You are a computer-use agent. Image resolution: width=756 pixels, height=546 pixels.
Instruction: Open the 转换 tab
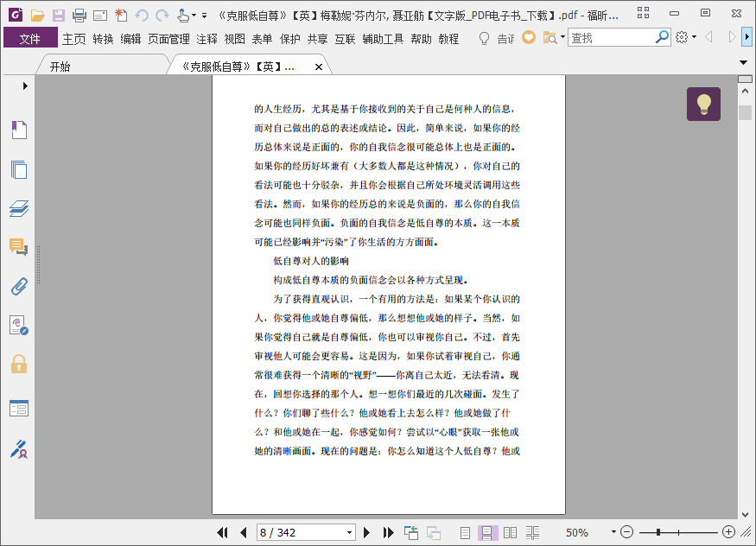tap(103, 39)
